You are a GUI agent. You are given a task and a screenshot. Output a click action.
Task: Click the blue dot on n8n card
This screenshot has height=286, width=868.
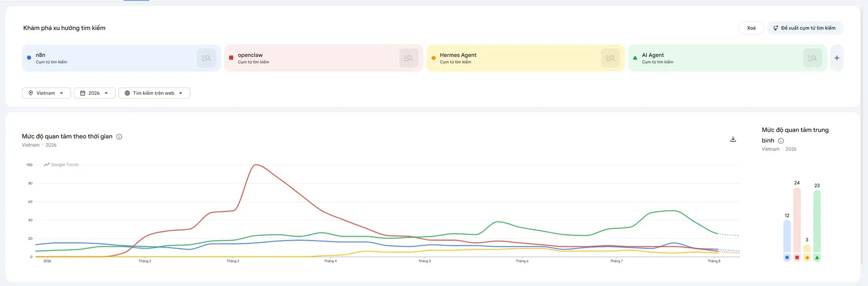29,57
